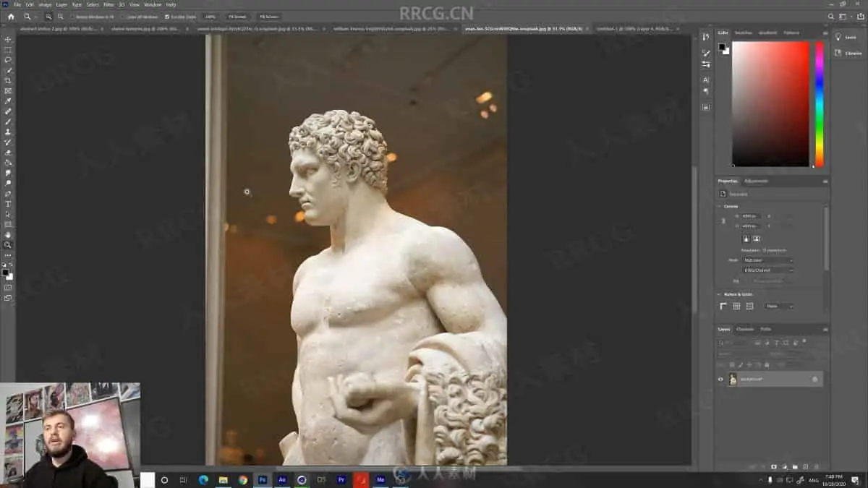Switch to the Paths tab
The image size is (868, 488).
[x=766, y=329]
